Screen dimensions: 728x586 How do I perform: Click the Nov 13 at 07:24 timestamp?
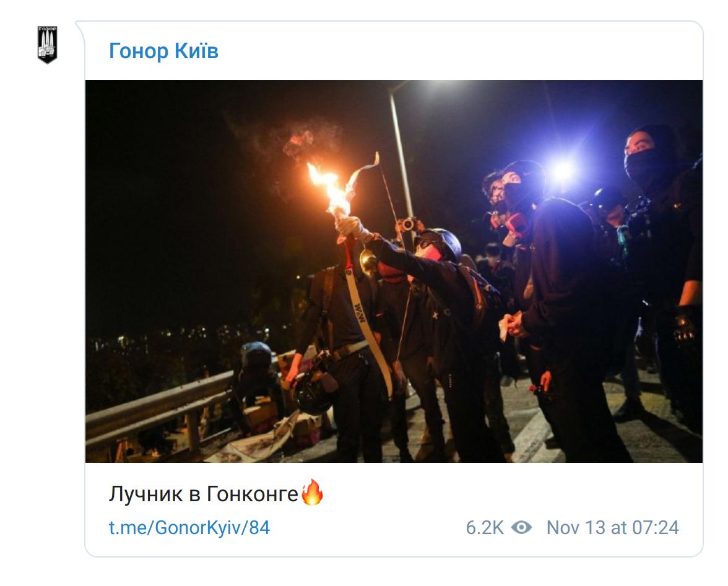point(612,528)
